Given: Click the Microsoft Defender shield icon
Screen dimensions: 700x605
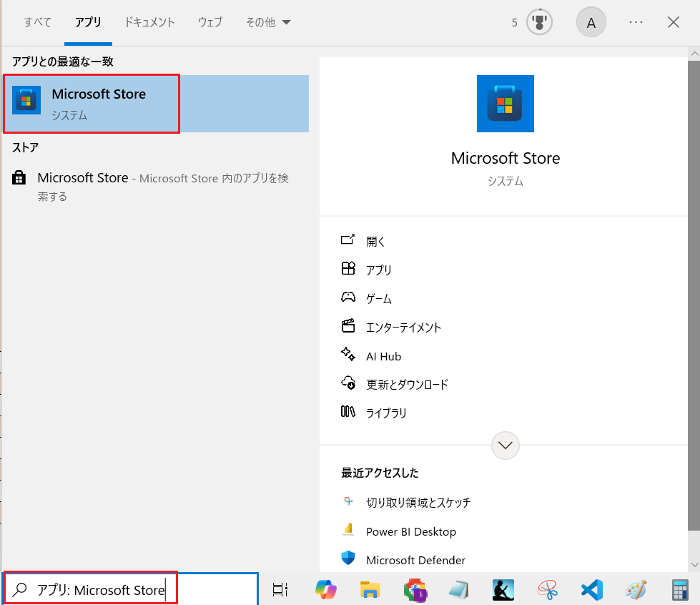Looking at the screenshot, I should point(348,558).
